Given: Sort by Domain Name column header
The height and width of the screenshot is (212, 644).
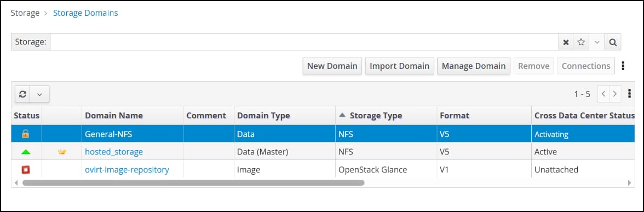Looking at the screenshot, I should point(133,116).
